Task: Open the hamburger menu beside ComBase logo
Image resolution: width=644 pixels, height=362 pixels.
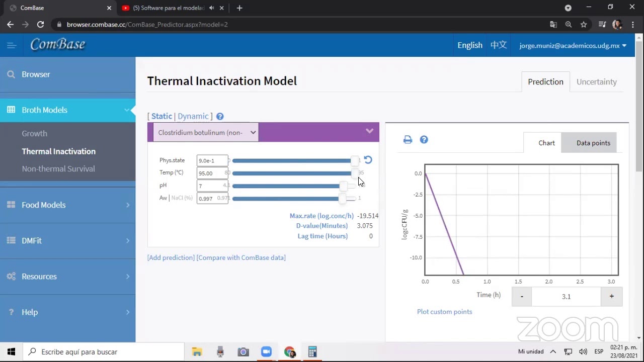Action: pyautogui.click(x=12, y=45)
